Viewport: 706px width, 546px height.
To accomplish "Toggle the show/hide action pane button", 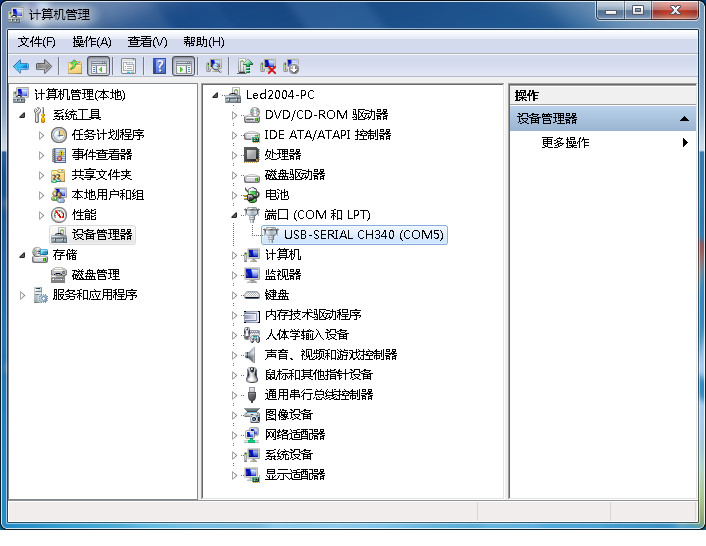I will tap(183, 66).
